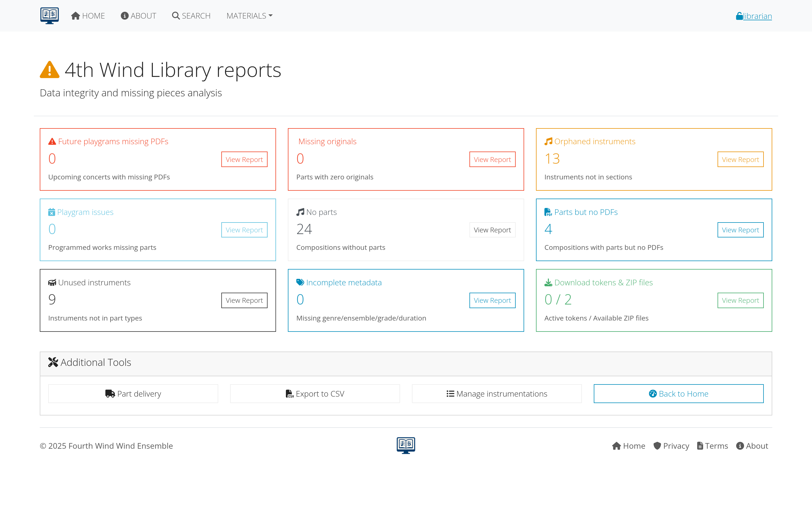Click the footer logo at page bottom
Image resolution: width=812 pixels, height=507 pixels.
[x=406, y=445]
